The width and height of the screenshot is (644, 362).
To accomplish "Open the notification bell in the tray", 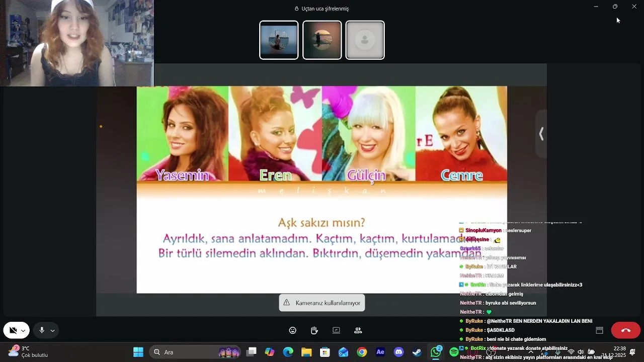I will click(633, 352).
